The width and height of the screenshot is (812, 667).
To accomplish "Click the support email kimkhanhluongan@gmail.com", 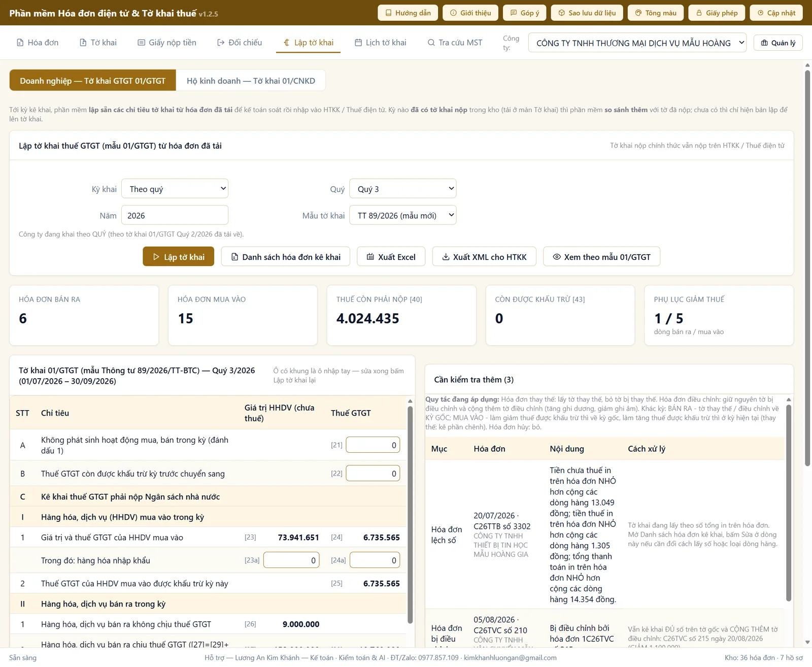I will tap(510, 657).
